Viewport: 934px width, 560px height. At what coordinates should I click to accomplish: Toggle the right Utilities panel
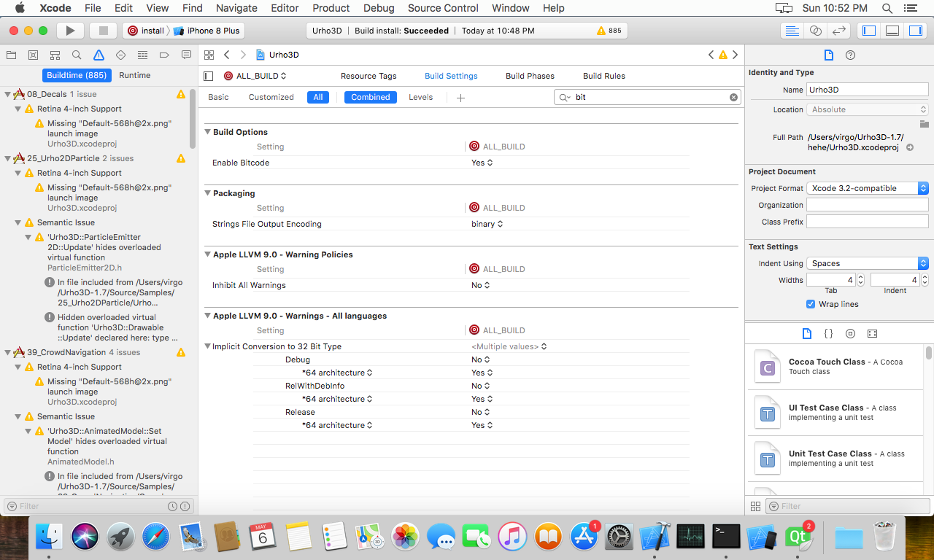click(915, 31)
